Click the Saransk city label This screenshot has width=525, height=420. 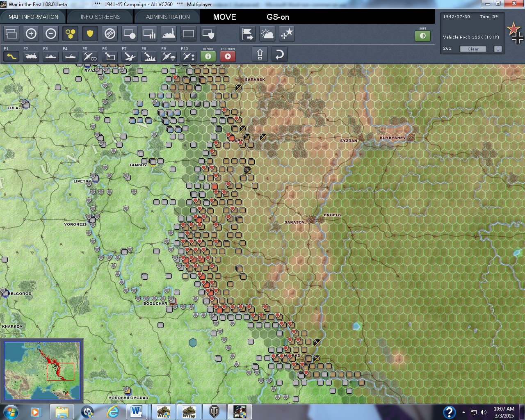[255, 80]
